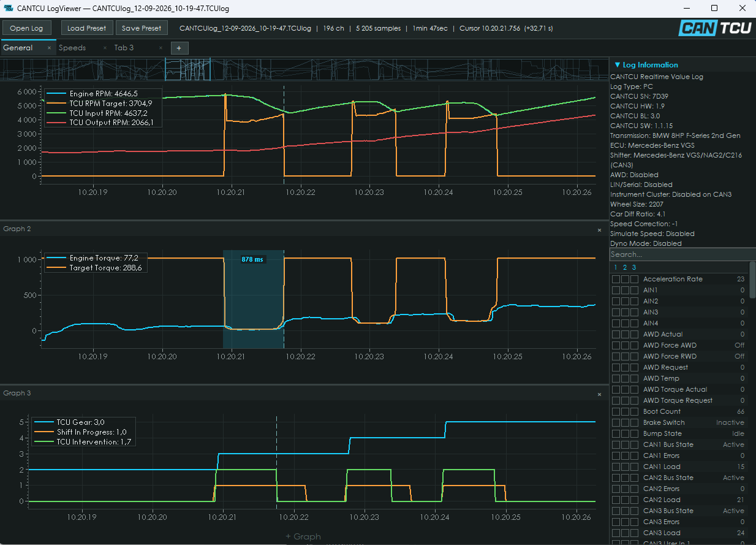Tick graph 1 checkbox for Acceleration Rate
This screenshot has height=545, width=756.
point(616,280)
